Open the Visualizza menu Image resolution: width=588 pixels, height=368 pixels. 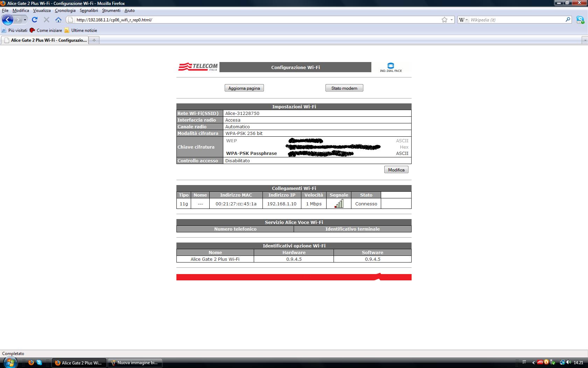pos(42,11)
